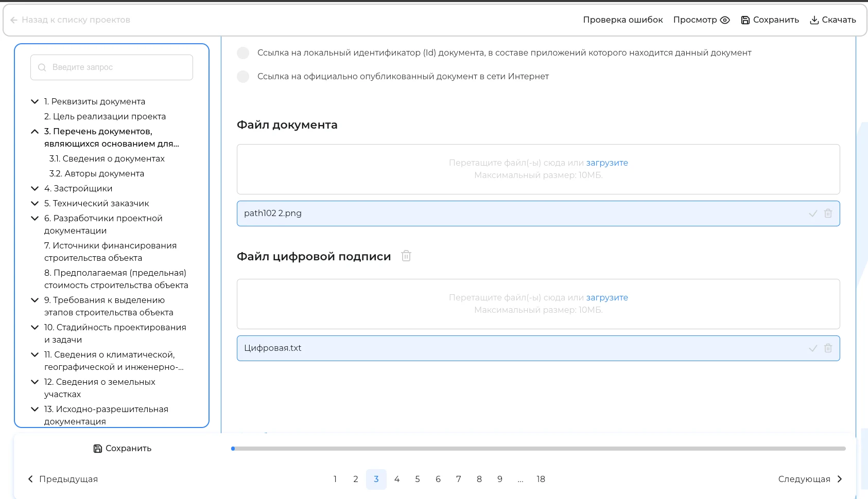Go to page 8
The height and width of the screenshot is (499, 868).
coord(479,479)
